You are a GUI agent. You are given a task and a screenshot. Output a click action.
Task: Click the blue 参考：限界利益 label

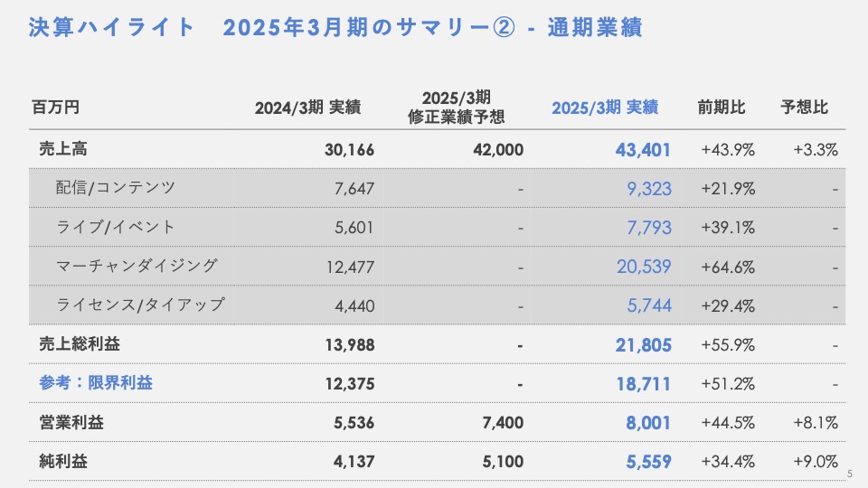click(96, 383)
